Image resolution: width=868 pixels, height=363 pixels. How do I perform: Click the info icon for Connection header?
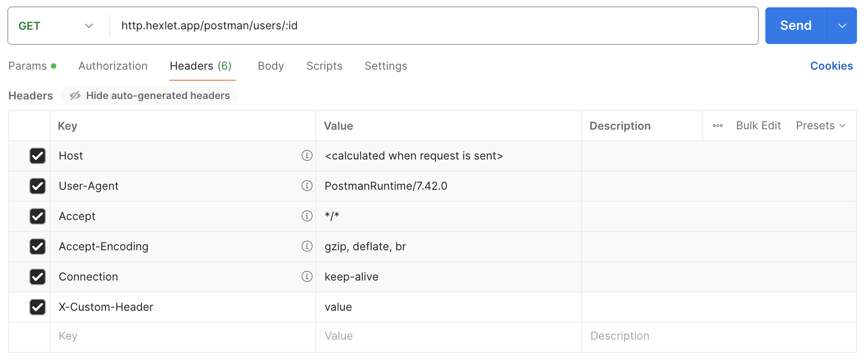tap(307, 277)
